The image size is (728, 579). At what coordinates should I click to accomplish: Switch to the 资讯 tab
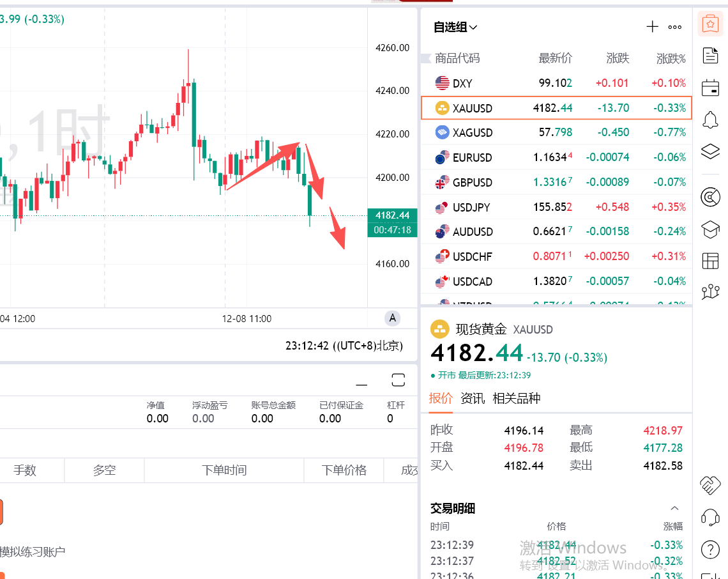[x=472, y=398]
